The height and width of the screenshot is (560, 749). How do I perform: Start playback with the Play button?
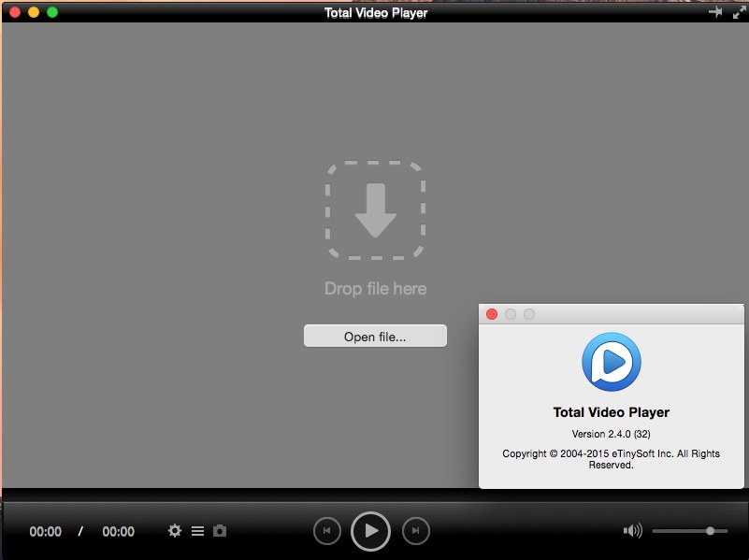[370, 531]
